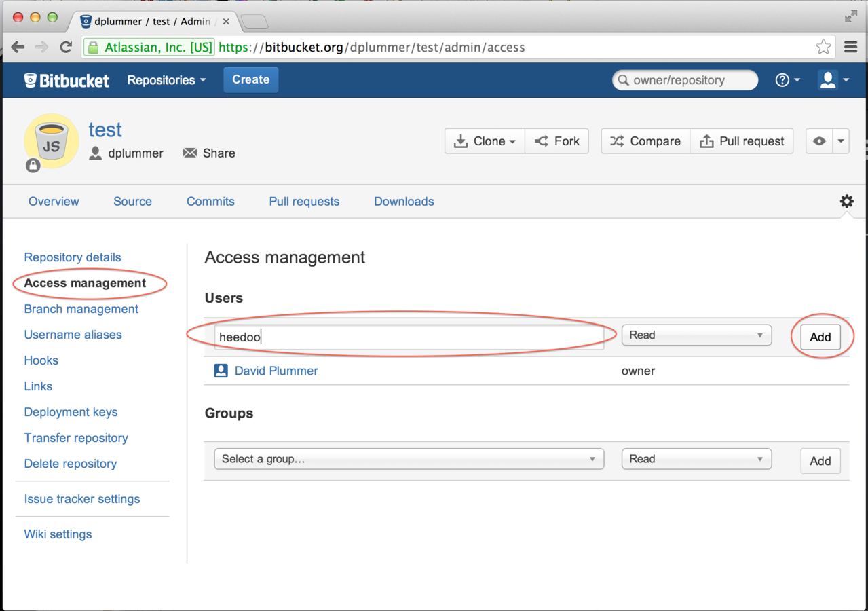This screenshot has height=611, width=868.
Task: Click the browser forward arrow
Action: [x=41, y=47]
